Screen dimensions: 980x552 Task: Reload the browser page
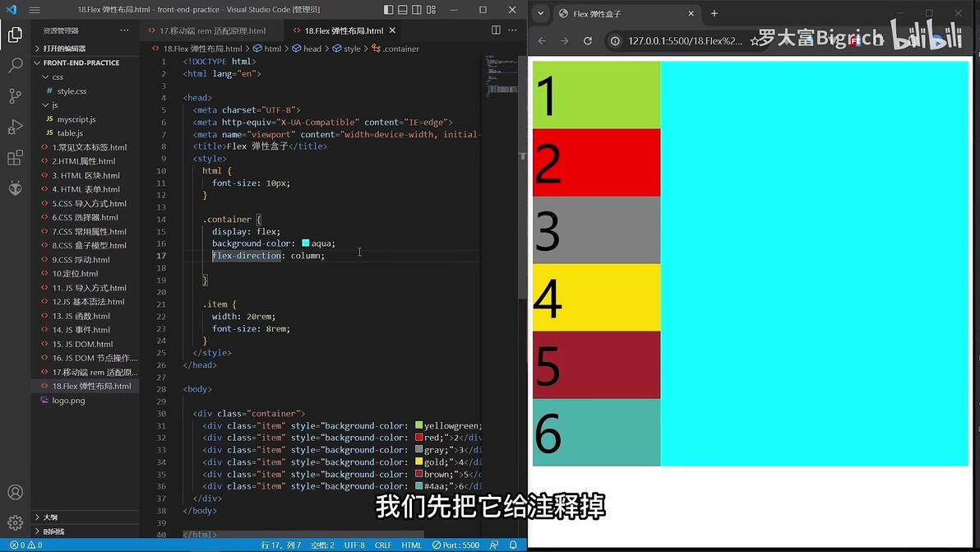tap(588, 40)
